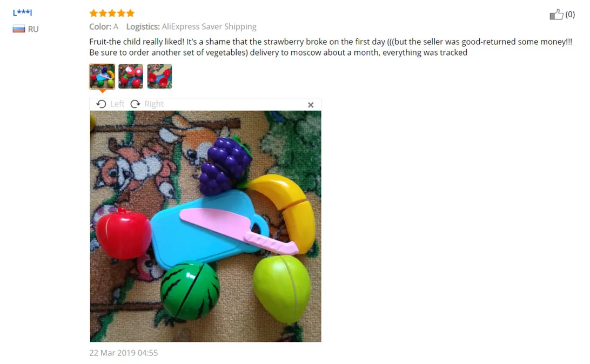The height and width of the screenshot is (364, 590).
Task: Open the second review photo thumbnail
Action: click(x=131, y=76)
